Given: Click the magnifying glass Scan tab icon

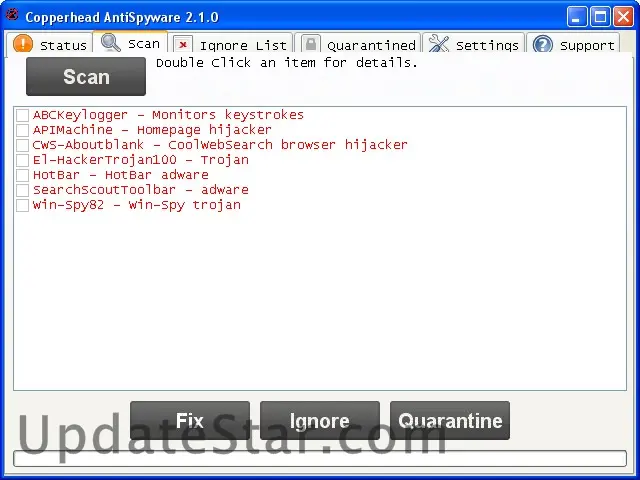Looking at the screenshot, I should (111, 42).
